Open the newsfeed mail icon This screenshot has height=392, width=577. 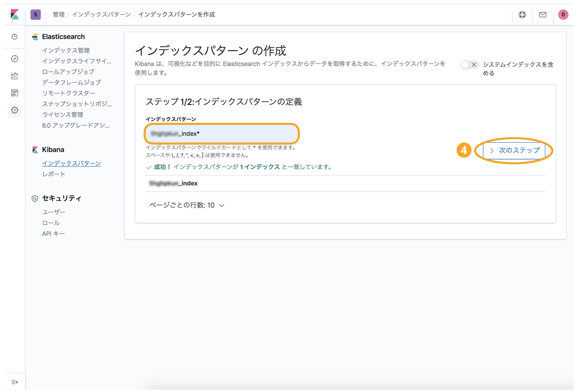tap(543, 14)
